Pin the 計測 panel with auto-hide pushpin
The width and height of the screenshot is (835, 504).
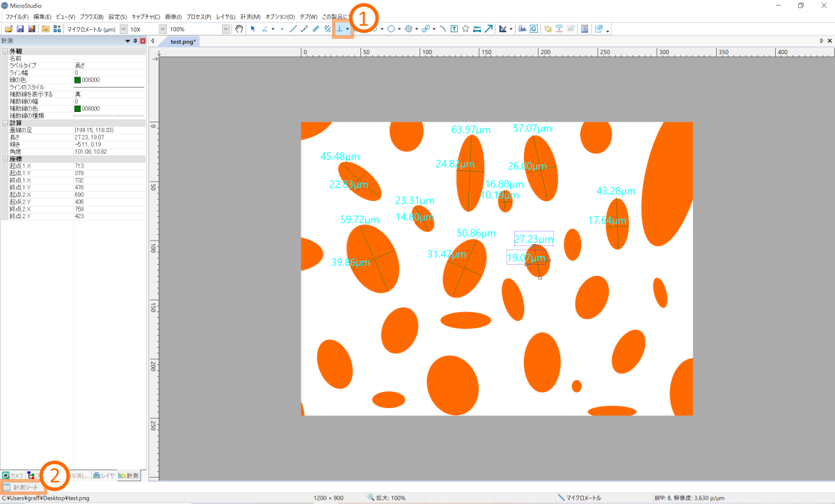point(135,42)
